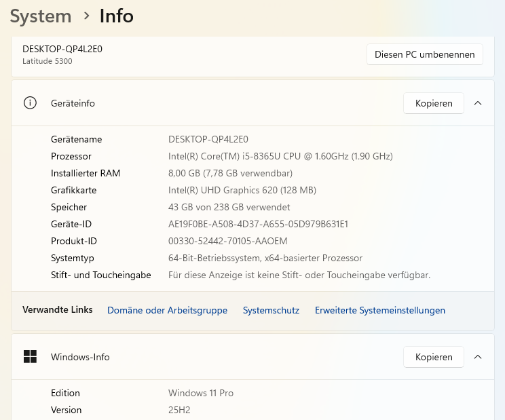Click the Prozessor row label
The height and width of the screenshot is (420, 505).
[71, 156]
